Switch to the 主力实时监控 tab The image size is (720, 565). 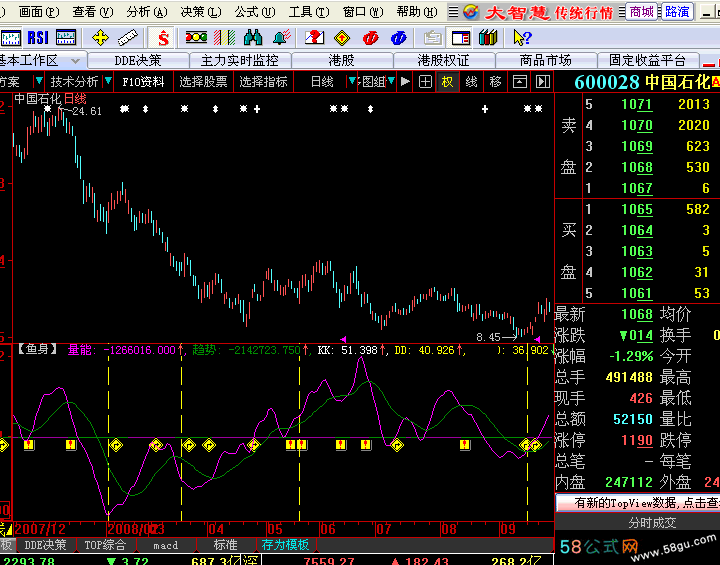(240, 60)
